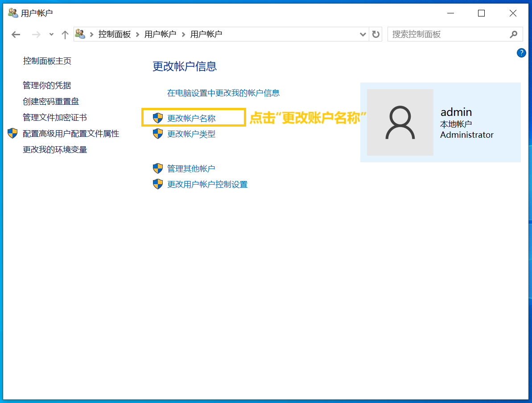Open the recent locations chevron near navigation arrows
532x403 pixels.
tap(50, 34)
